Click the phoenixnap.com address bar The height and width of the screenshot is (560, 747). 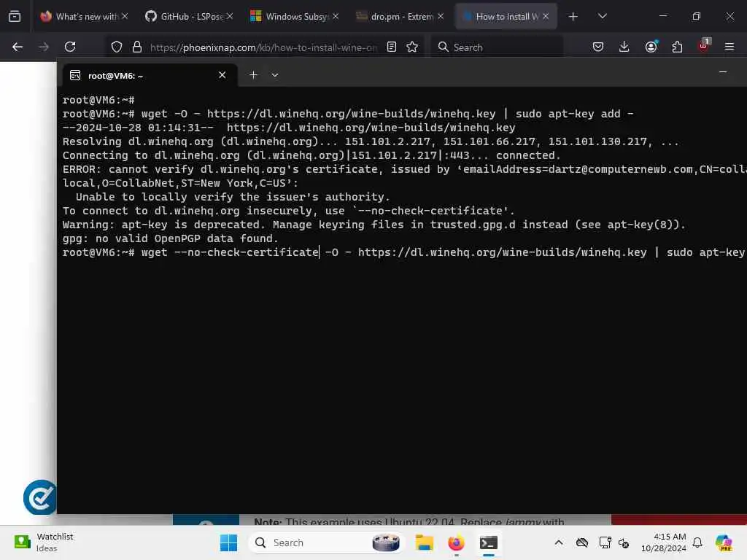coord(263,47)
